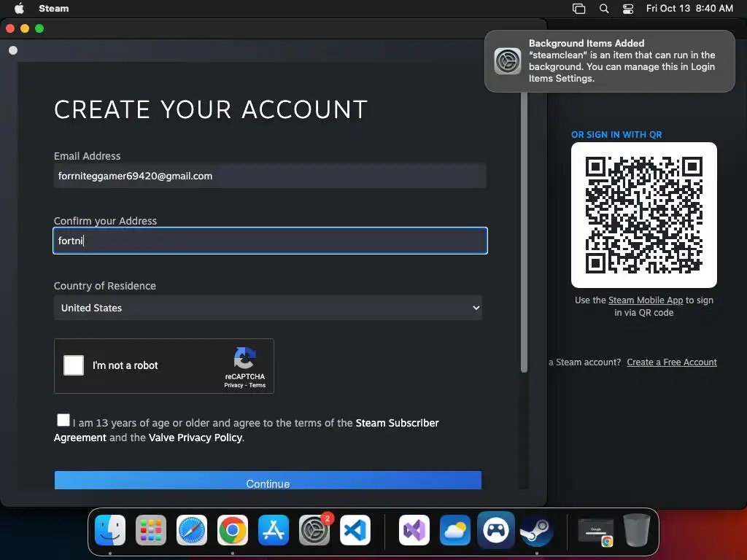
Task: Open the minimized Chrome window in dock
Action: pyautogui.click(x=595, y=532)
